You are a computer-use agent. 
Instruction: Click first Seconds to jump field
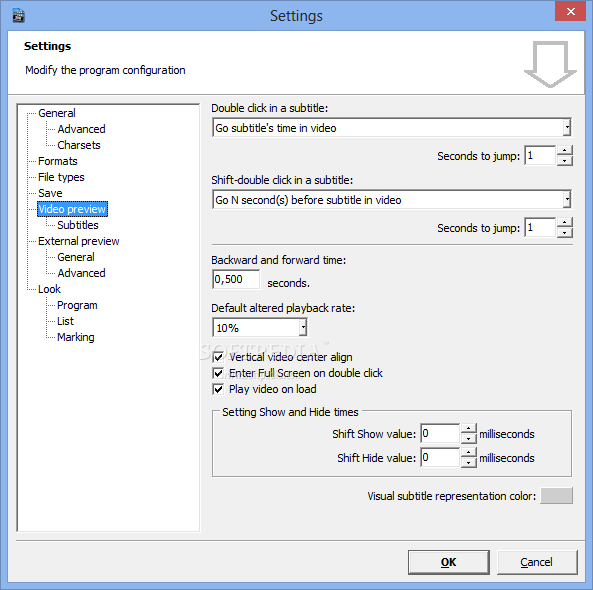click(540, 155)
